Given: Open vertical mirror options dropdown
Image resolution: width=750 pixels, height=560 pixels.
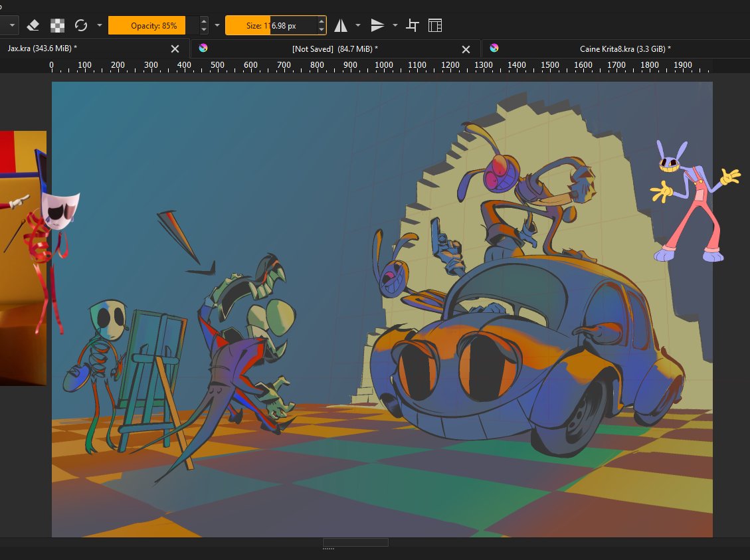Looking at the screenshot, I should [x=395, y=25].
